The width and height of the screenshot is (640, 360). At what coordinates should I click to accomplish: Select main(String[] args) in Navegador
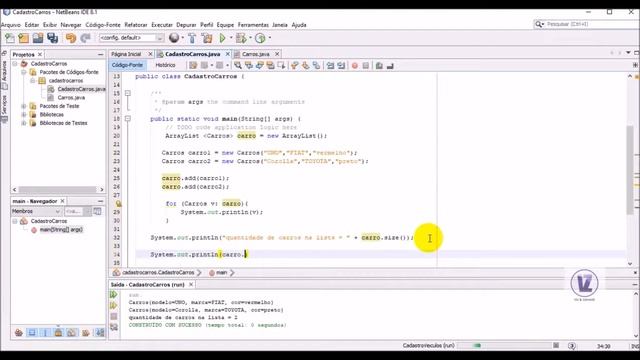point(61,230)
